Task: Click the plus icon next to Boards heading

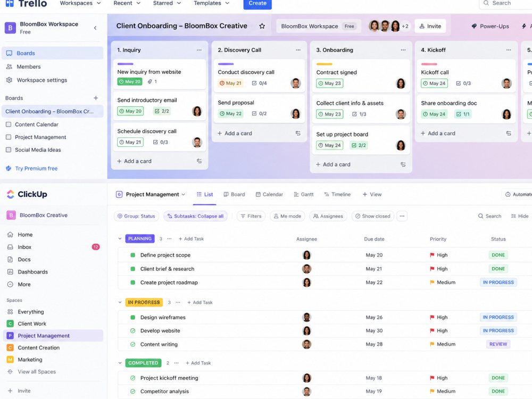Action: click(x=96, y=98)
